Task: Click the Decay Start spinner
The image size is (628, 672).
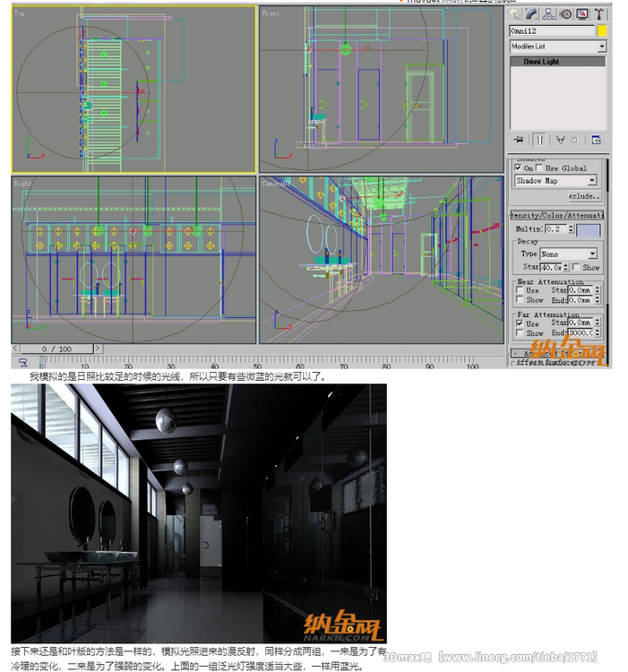Action: coord(565,267)
